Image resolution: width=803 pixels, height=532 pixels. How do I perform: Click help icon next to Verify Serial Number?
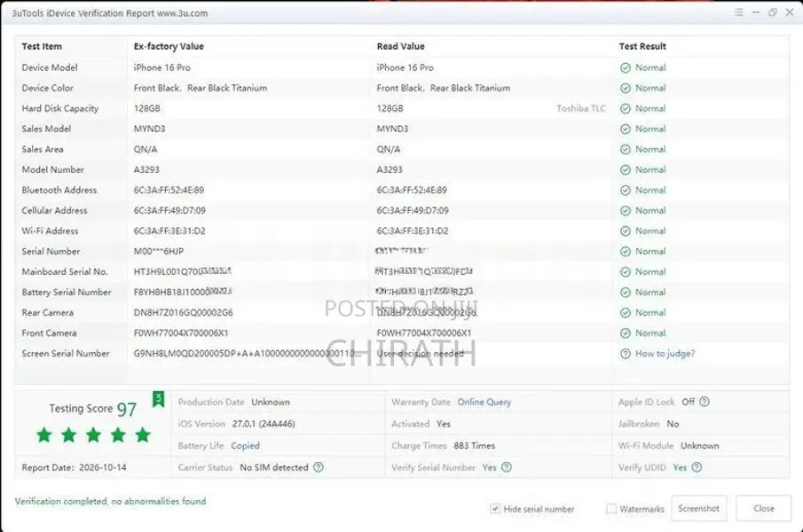pos(506,467)
